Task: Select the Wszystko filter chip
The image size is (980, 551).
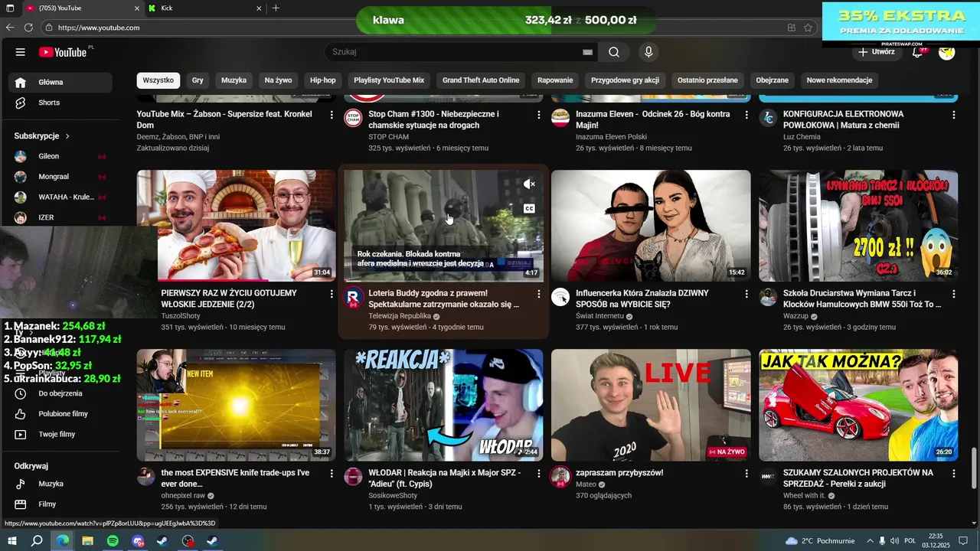Action: pos(158,80)
